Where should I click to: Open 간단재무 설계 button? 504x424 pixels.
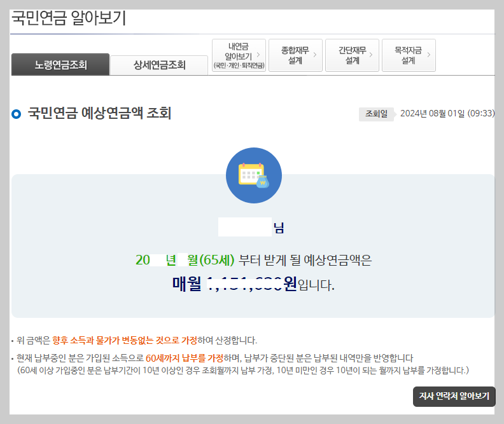tap(352, 55)
